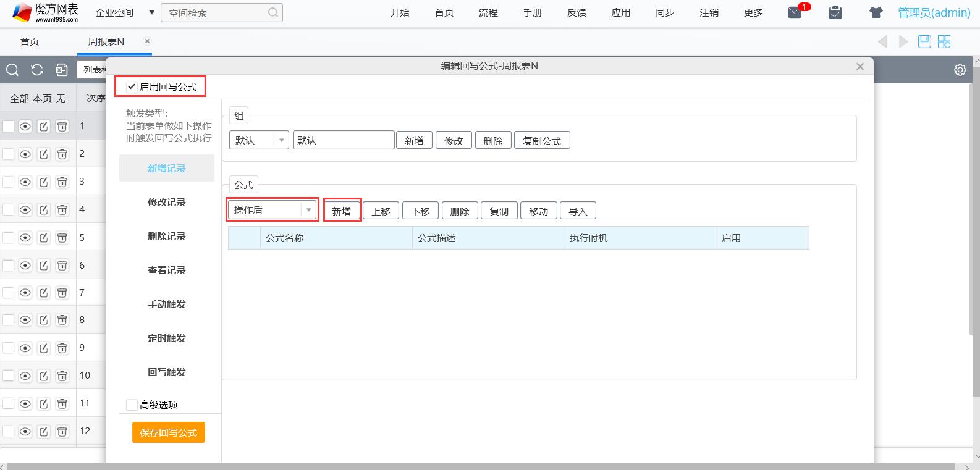Select 删除记录 trigger type
The image size is (980, 470).
pyautogui.click(x=167, y=236)
